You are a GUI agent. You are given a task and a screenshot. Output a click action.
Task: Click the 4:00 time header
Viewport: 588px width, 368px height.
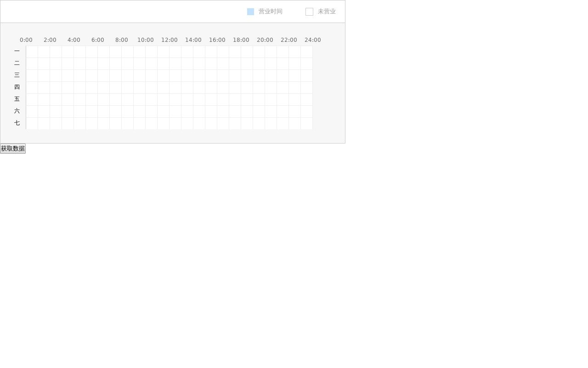click(74, 40)
